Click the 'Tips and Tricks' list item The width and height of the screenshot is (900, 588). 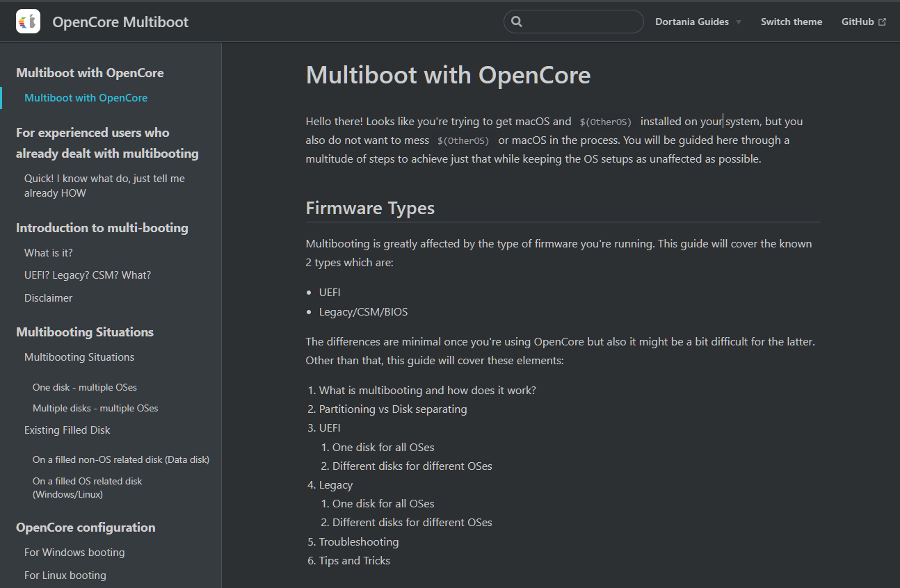point(355,561)
